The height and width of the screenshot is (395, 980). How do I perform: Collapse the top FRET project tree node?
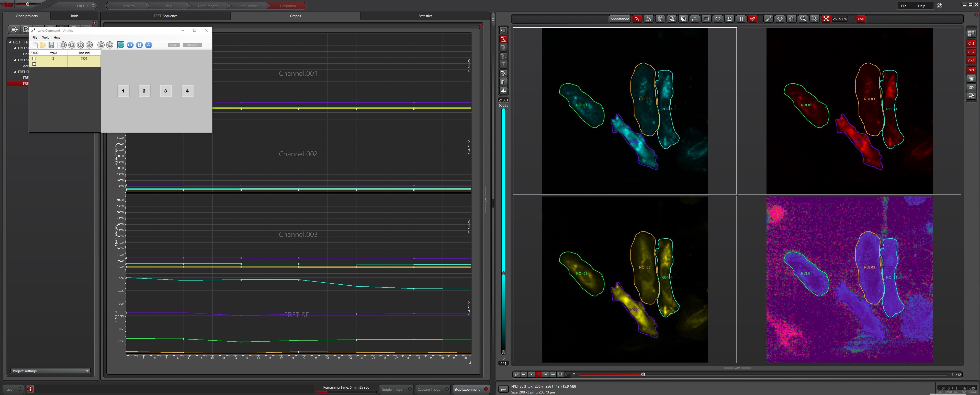coord(10,42)
